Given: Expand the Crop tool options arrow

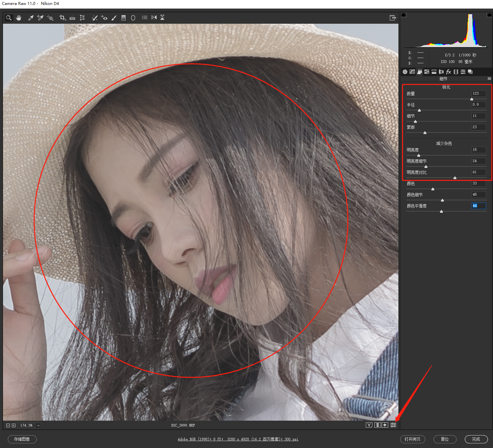Looking at the screenshot, I should 66,20.
